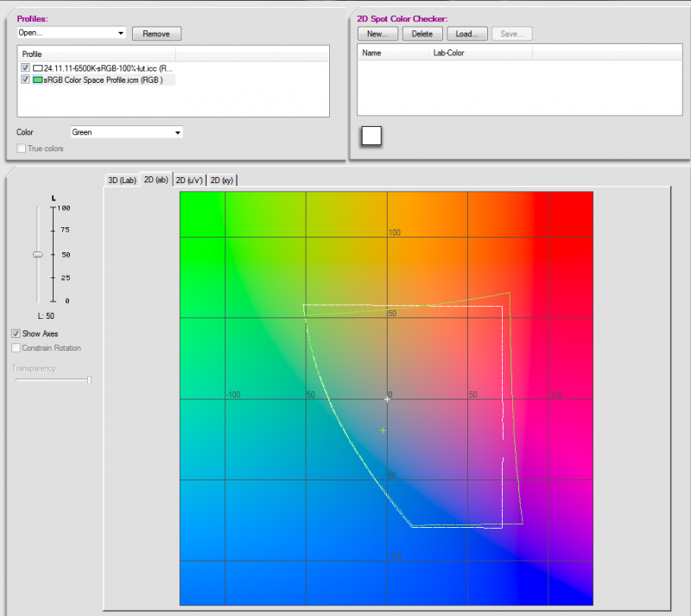
Task: Toggle the True colors checkbox
Action: (21, 149)
